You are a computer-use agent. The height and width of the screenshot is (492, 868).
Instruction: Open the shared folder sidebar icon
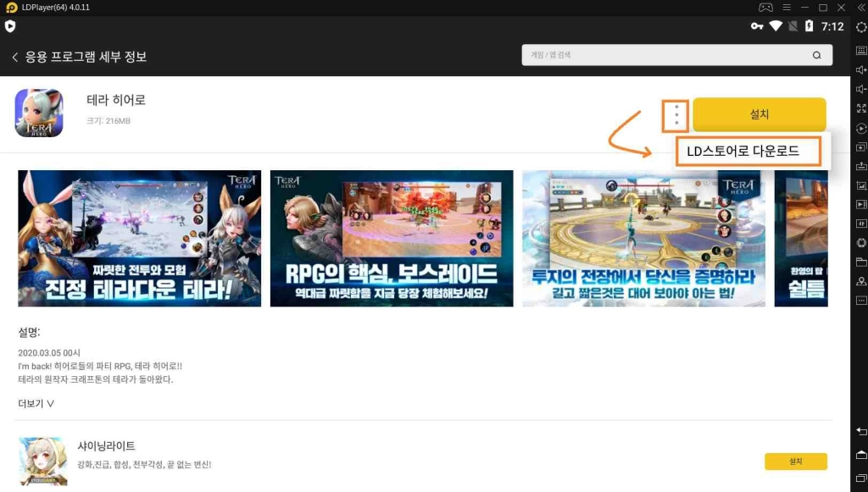click(x=861, y=262)
